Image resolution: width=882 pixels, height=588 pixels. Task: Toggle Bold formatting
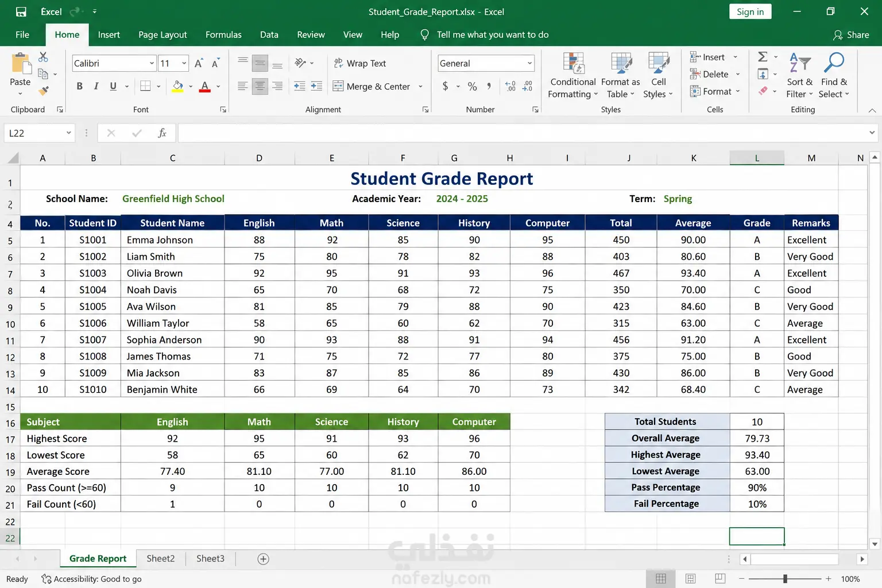coord(80,86)
